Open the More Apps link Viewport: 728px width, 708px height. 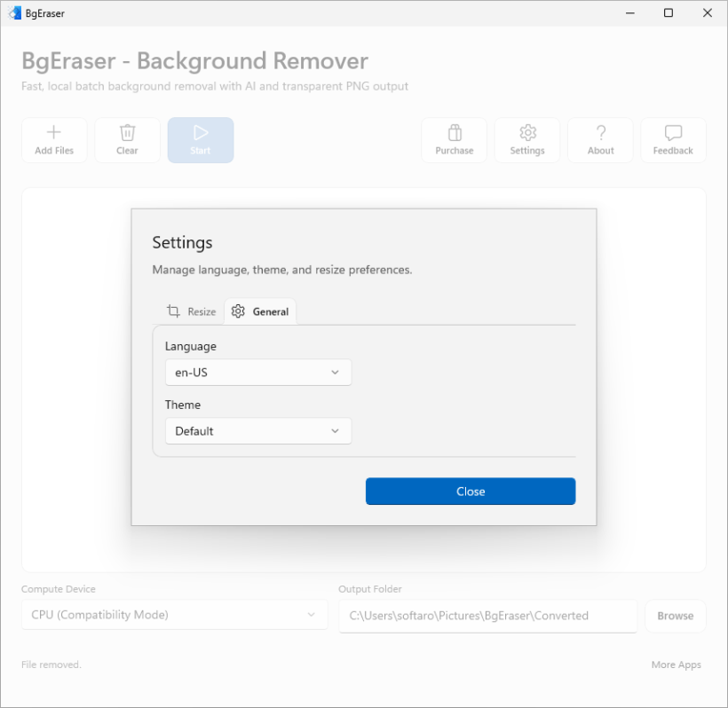point(676,665)
